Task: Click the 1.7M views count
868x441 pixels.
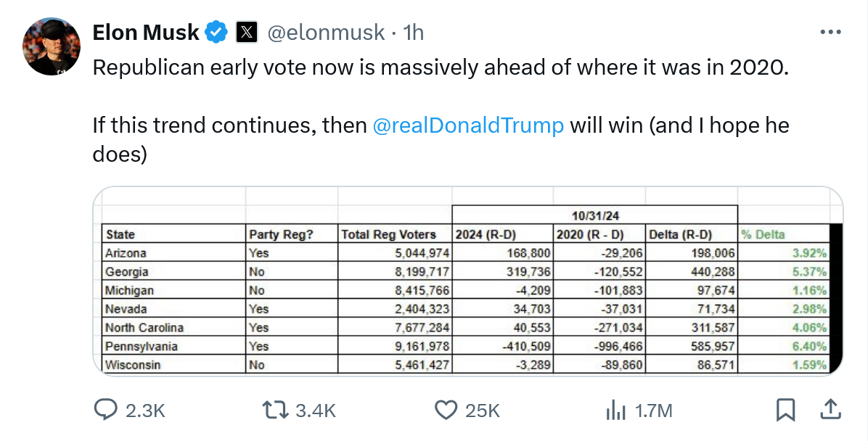Action: tap(653, 411)
